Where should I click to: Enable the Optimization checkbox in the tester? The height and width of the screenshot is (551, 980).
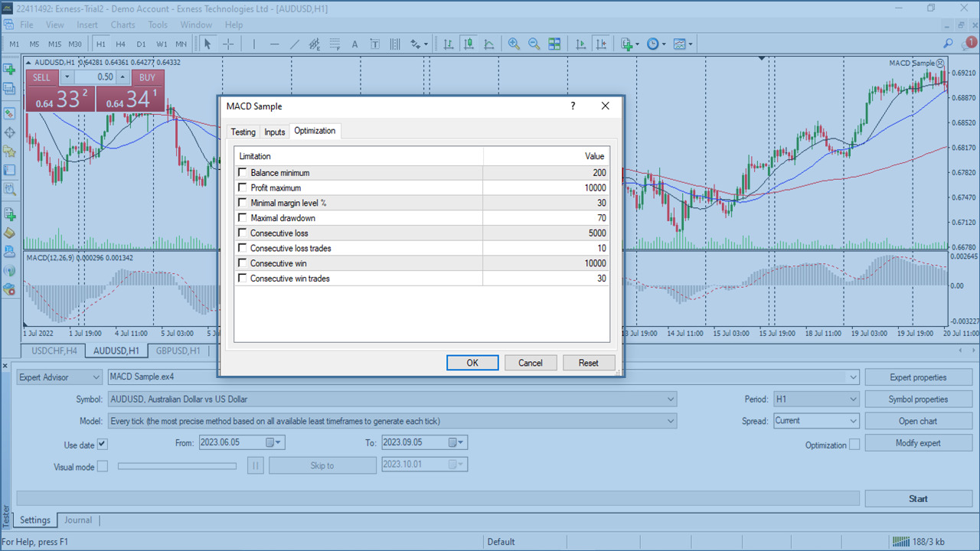click(856, 444)
